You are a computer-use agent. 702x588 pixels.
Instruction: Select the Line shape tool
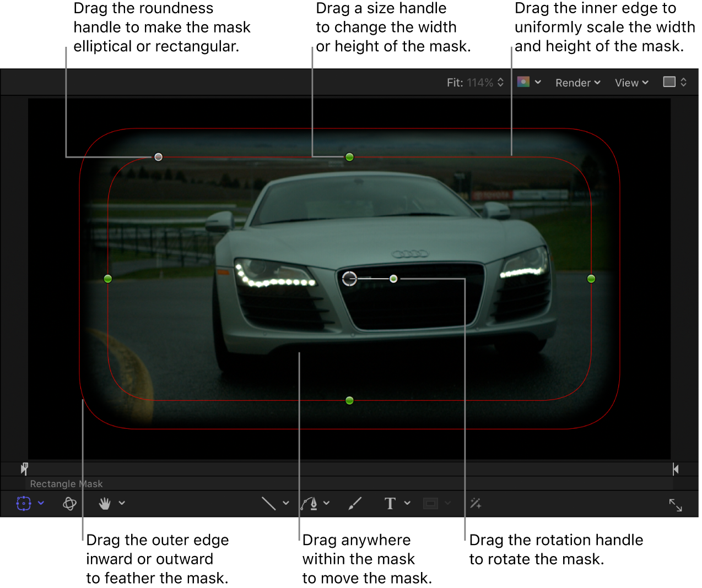[x=269, y=503]
